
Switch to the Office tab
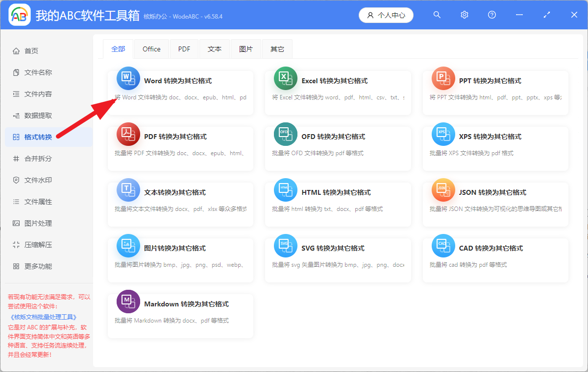[151, 48]
